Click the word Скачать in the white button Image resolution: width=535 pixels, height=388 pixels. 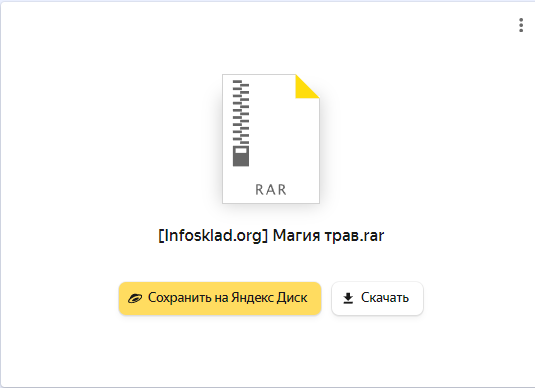click(x=385, y=298)
